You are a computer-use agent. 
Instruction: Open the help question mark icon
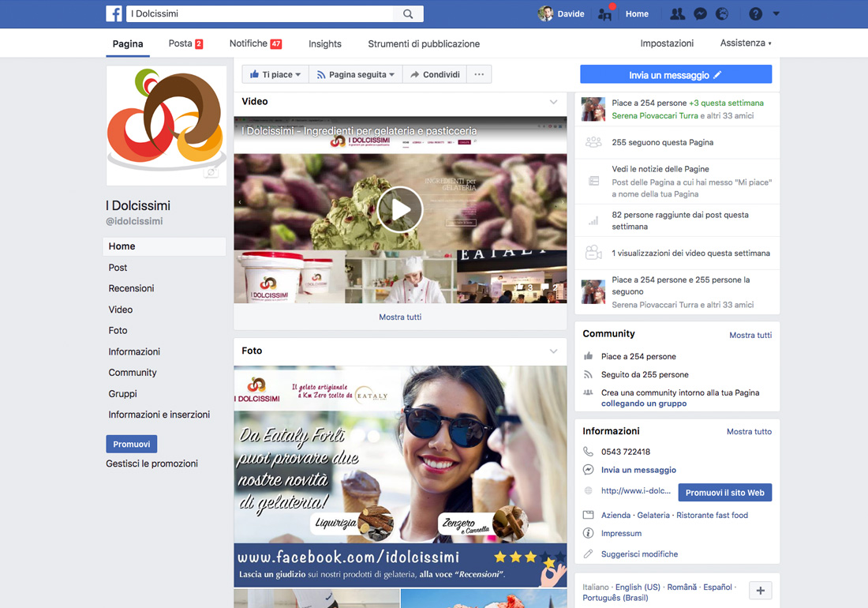point(756,14)
